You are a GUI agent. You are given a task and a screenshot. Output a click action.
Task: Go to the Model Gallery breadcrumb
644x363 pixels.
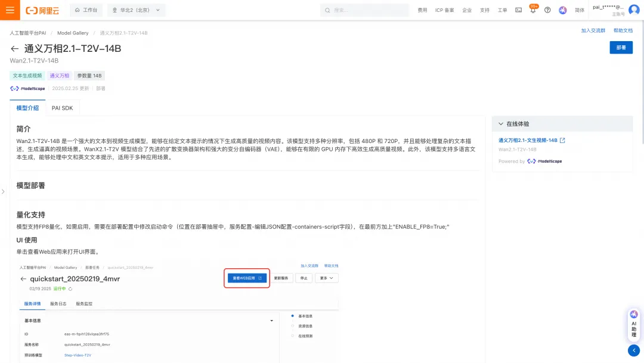73,33
